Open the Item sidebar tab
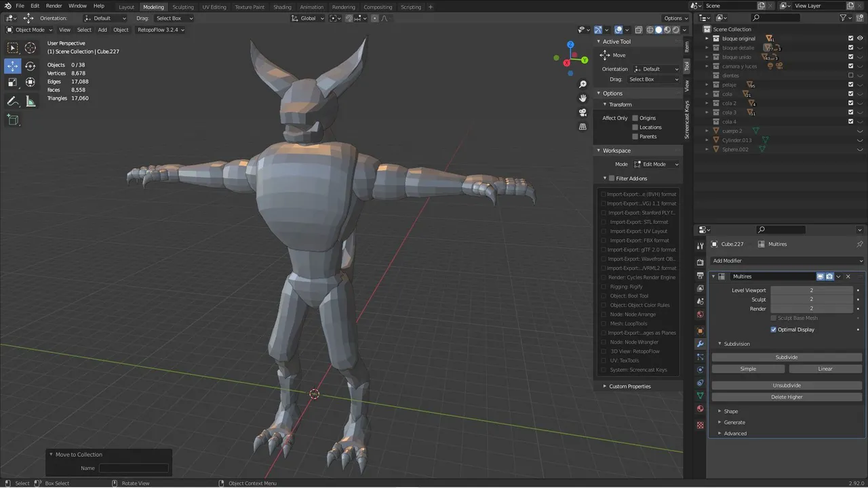 pyautogui.click(x=686, y=47)
